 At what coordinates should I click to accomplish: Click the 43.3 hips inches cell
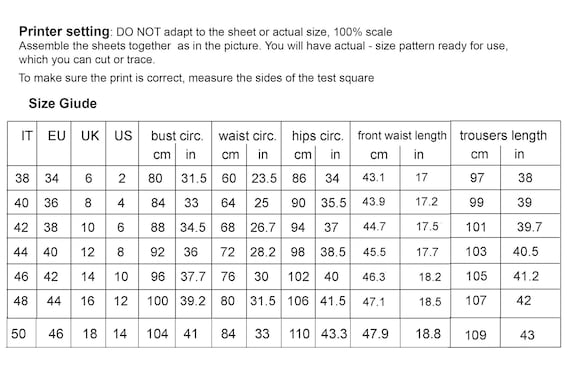pos(333,333)
